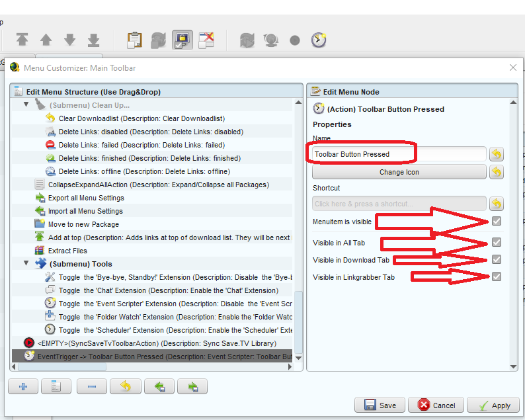Click the clipboard icon in the main toolbar
The height and width of the screenshot is (420, 525).
pyautogui.click(x=135, y=40)
